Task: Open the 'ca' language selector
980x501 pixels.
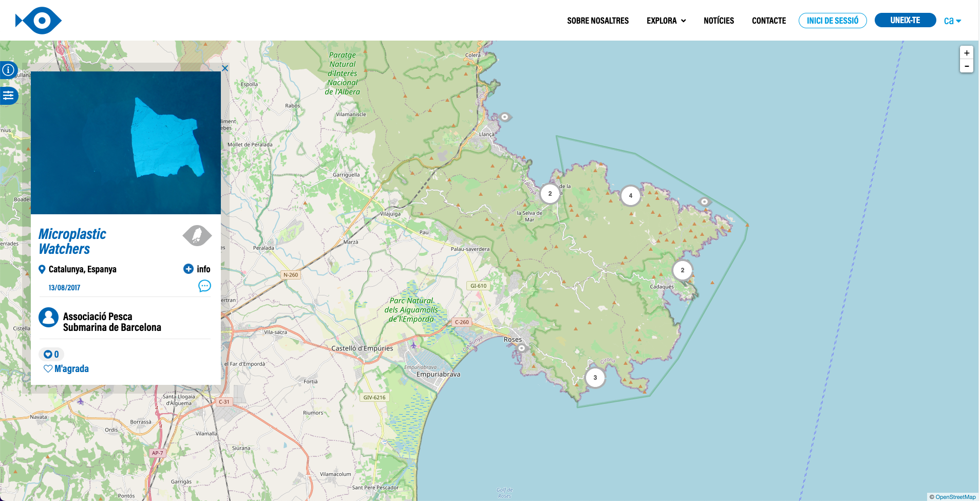Action: click(952, 21)
